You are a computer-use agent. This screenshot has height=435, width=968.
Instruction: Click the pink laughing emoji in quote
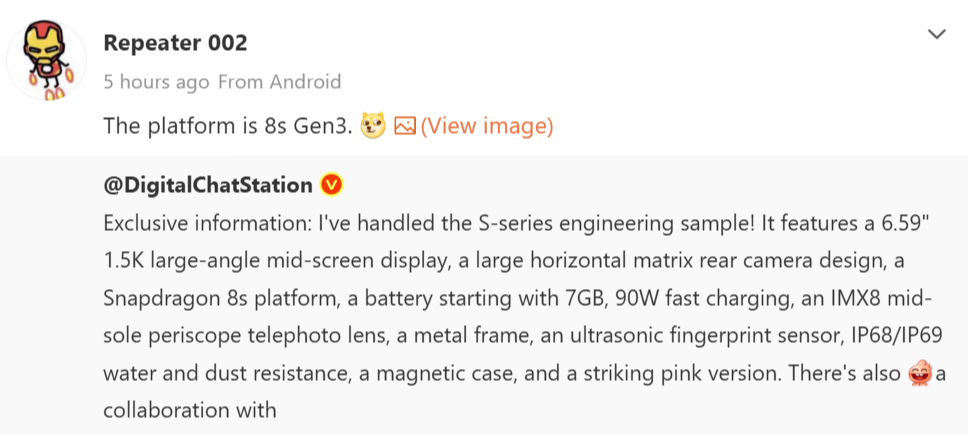[x=921, y=374]
